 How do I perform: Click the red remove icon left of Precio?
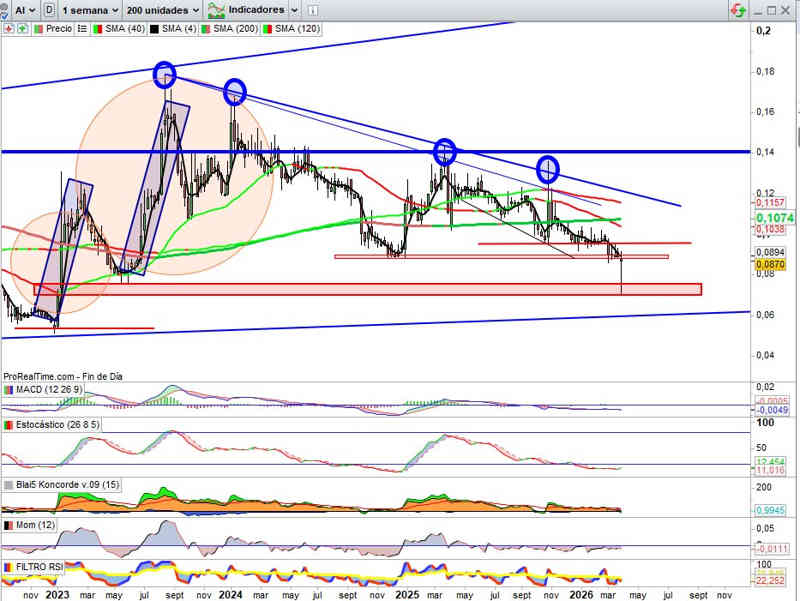8,30
